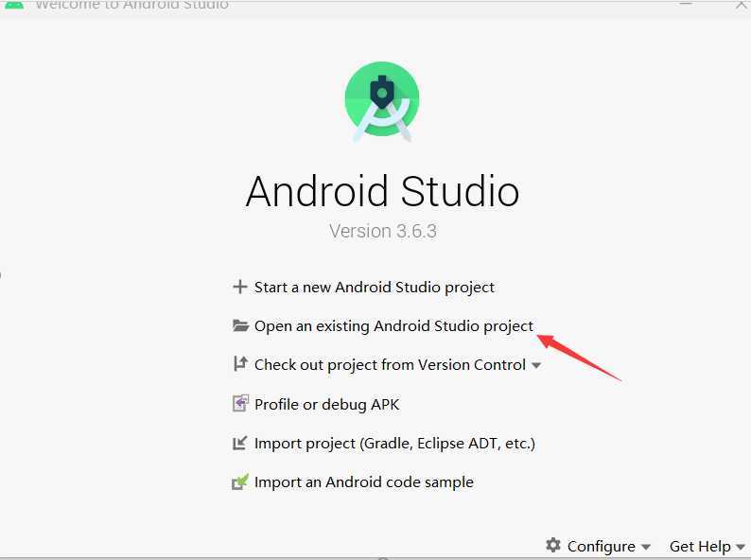751x560 pixels.
Task: Open the Get Help menu label
Action: 700,546
